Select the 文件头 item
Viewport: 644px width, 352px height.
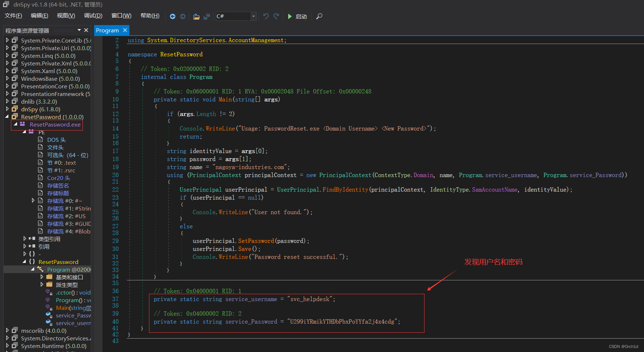coord(55,147)
